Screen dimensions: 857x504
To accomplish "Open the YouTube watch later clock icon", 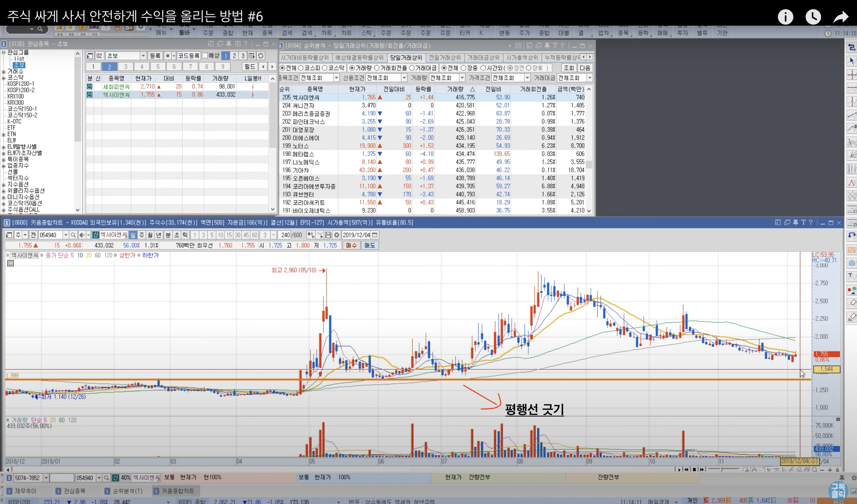I will [x=813, y=17].
